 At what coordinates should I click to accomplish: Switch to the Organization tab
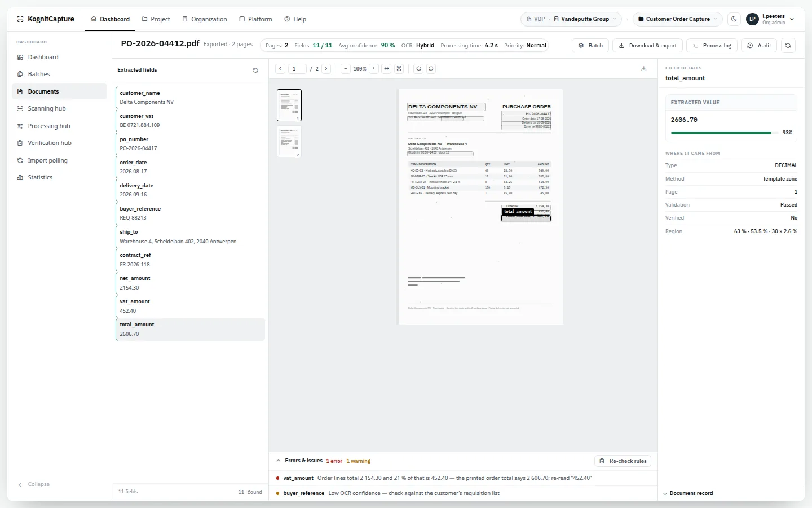[x=205, y=19]
